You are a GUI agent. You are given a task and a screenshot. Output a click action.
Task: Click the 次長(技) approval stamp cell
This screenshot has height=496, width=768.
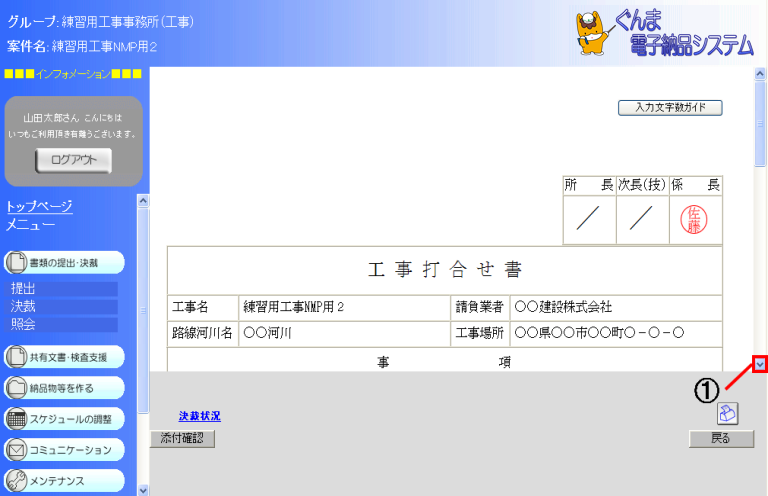pos(642,218)
